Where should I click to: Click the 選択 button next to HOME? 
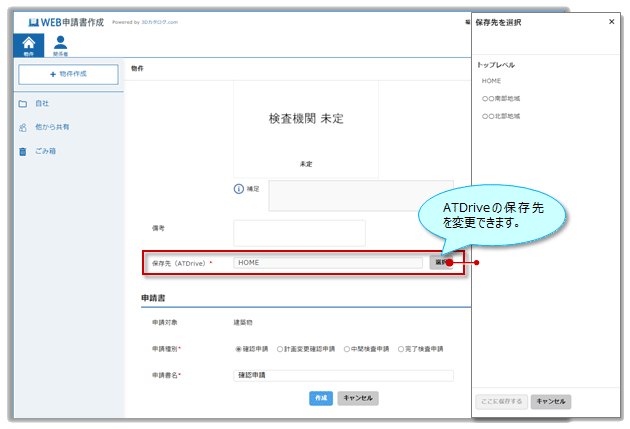[x=440, y=262]
